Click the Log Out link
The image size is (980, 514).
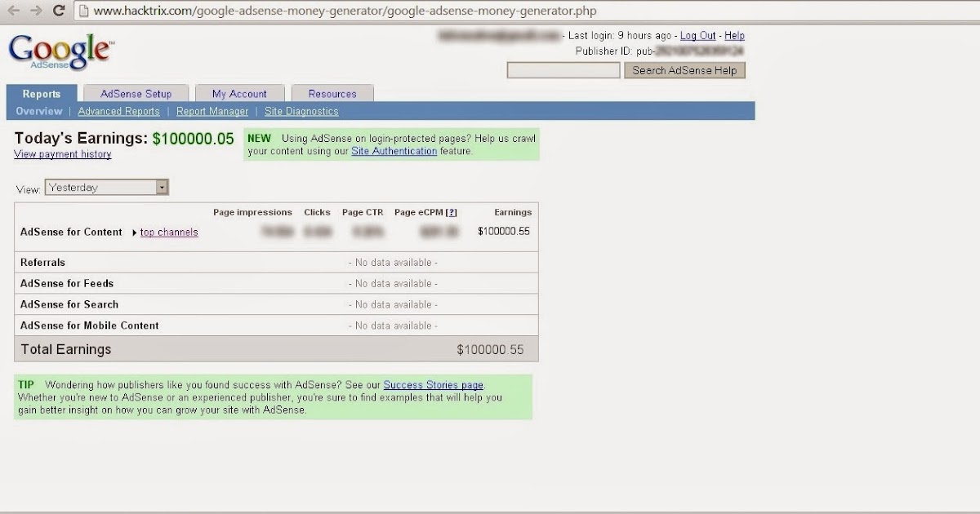point(697,36)
